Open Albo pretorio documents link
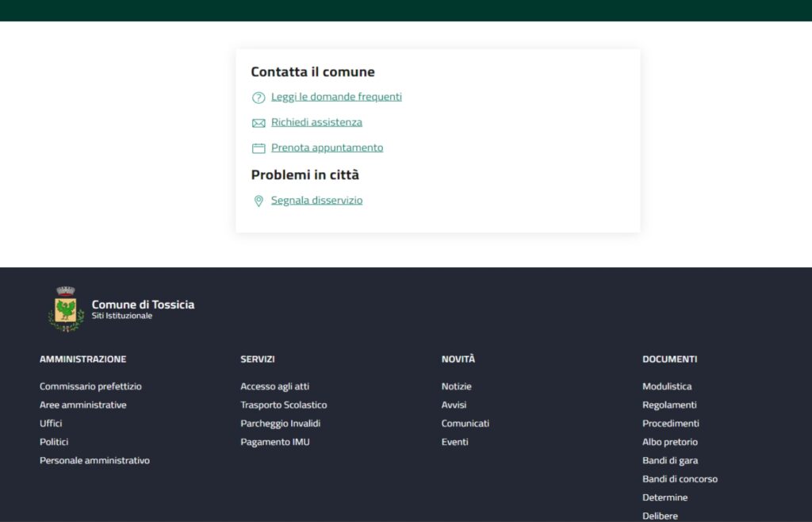 (669, 442)
